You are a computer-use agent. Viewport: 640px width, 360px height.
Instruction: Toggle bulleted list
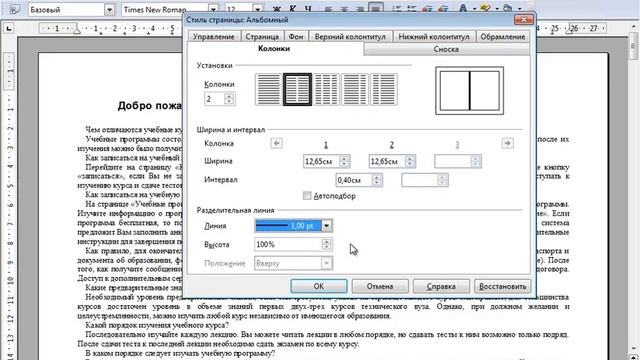(412, 9)
